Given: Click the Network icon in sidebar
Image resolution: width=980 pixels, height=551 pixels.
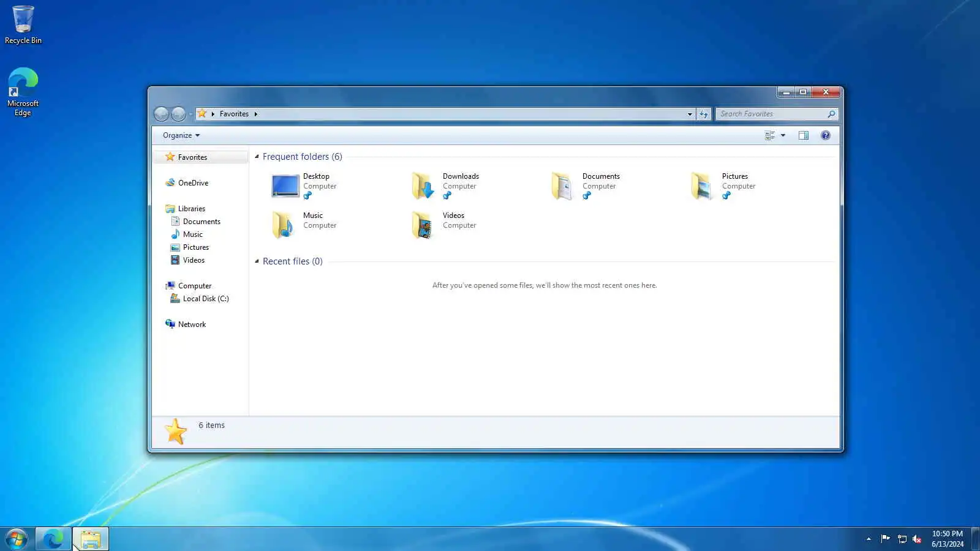Looking at the screenshot, I should point(170,324).
